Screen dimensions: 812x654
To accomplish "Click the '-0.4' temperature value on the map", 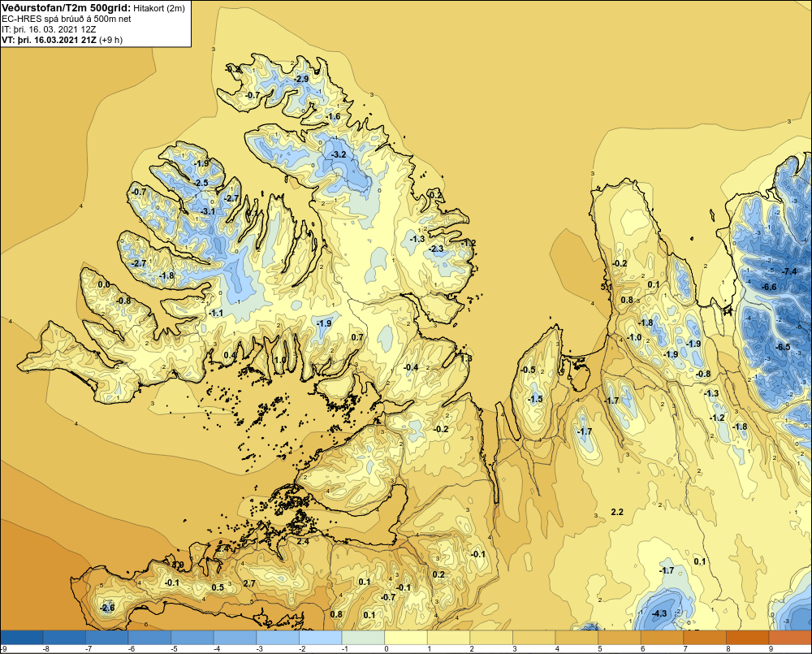I will (411, 367).
